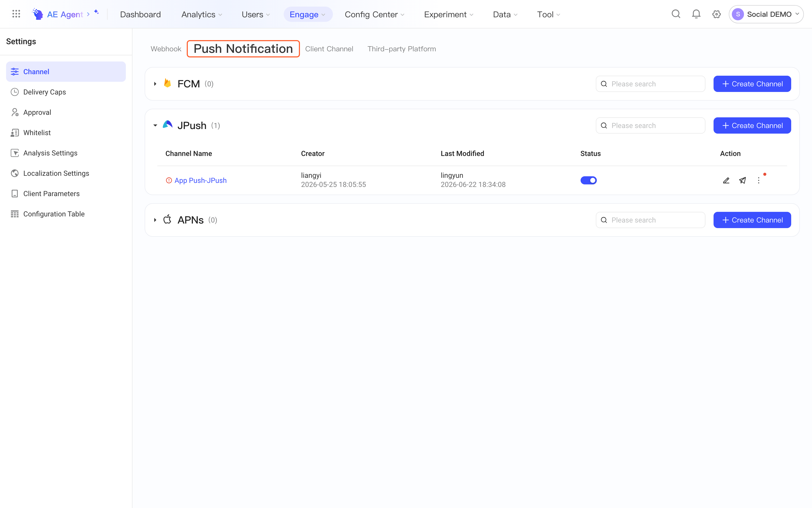Screen dimensions: 812x508
Task: Click the FCM Firebase logo icon
Action: click(167, 83)
